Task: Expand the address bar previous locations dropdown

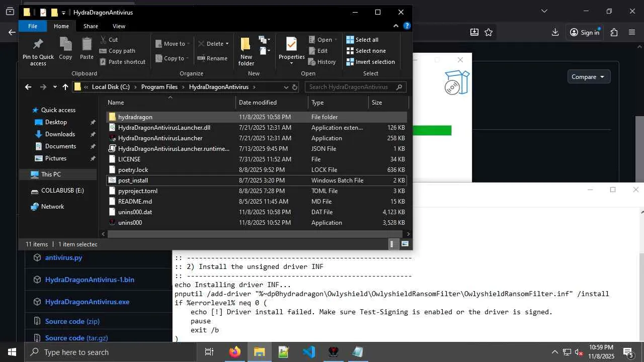Action: click(x=286, y=87)
